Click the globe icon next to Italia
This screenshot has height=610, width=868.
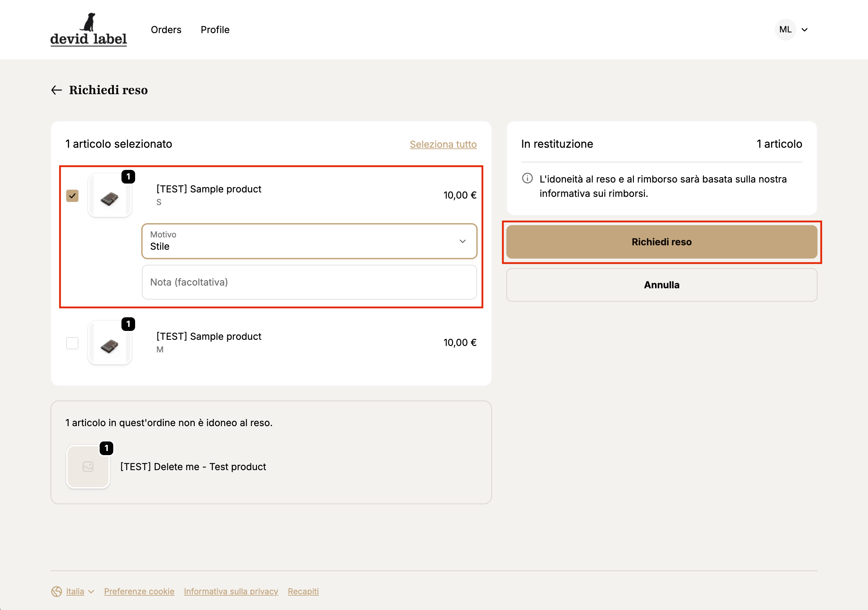click(x=57, y=591)
